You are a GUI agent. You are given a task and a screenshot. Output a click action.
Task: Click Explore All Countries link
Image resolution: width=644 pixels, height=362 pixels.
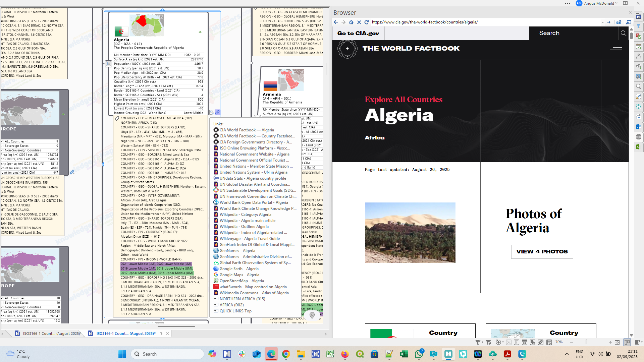coord(408,100)
